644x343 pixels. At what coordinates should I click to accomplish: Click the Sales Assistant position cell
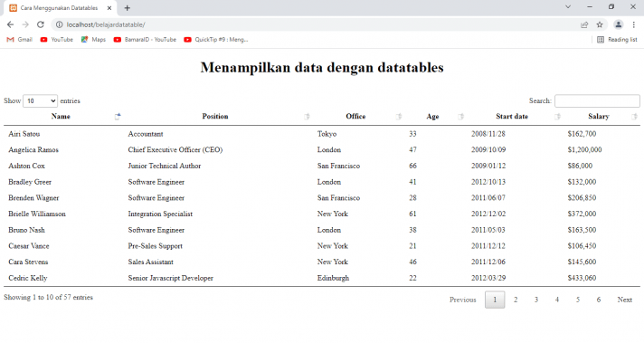(151, 262)
